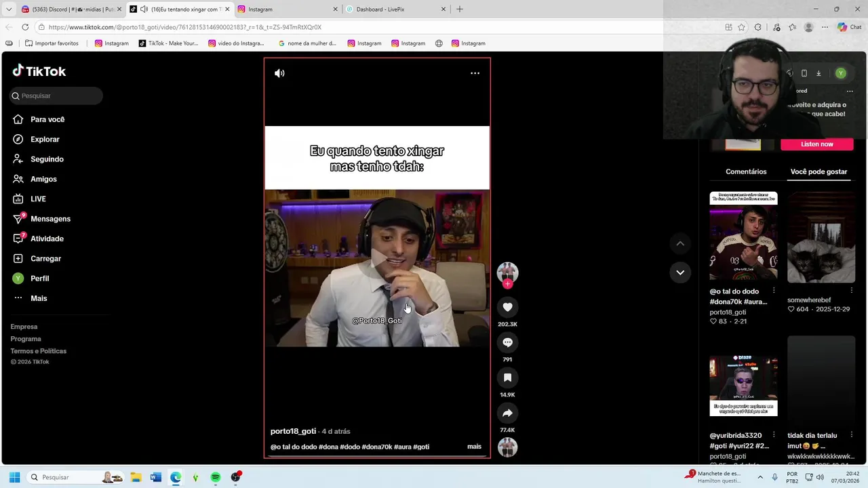This screenshot has width=868, height=488.
Task: Open options for o tal do dodo video
Action: pyautogui.click(x=774, y=291)
